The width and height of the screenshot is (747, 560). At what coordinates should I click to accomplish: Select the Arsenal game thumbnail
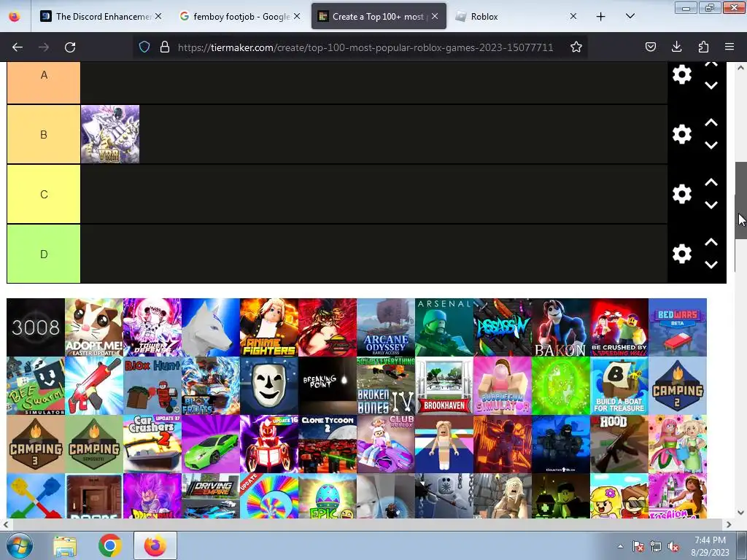coord(444,327)
